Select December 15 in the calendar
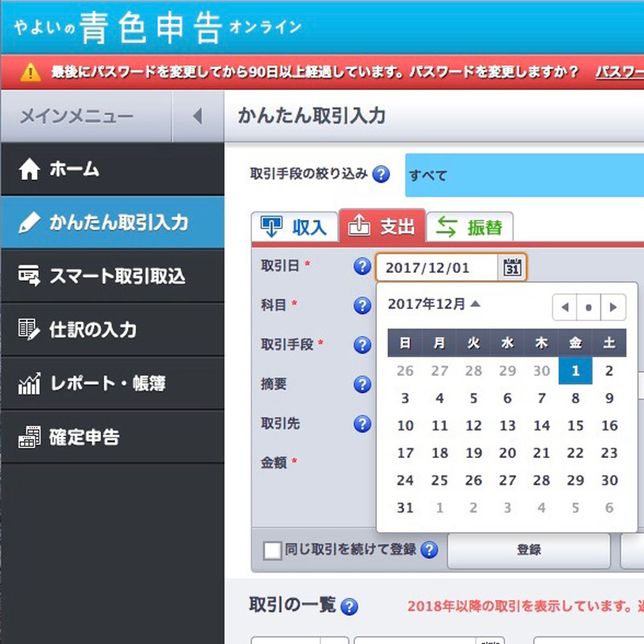 576,426
